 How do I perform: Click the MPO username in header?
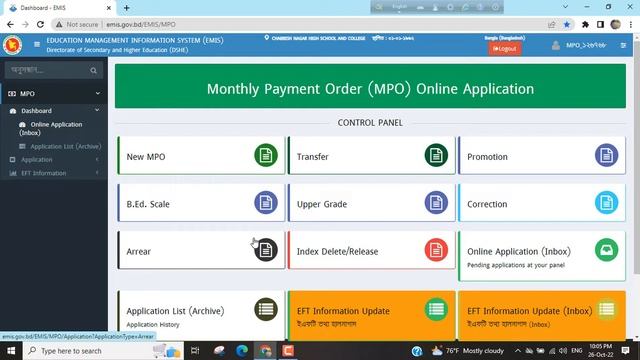(586, 45)
